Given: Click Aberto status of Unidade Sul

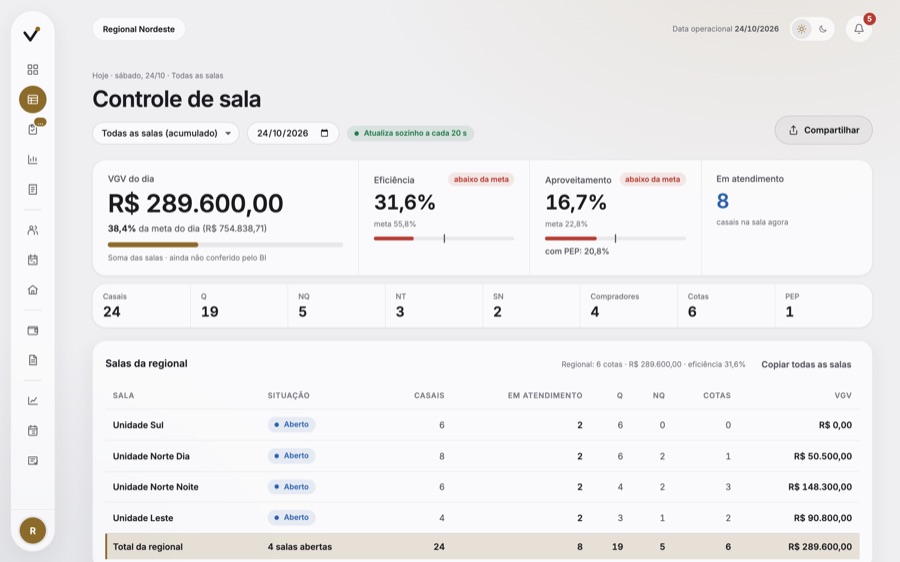Looking at the screenshot, I should [x=292, y=424].
